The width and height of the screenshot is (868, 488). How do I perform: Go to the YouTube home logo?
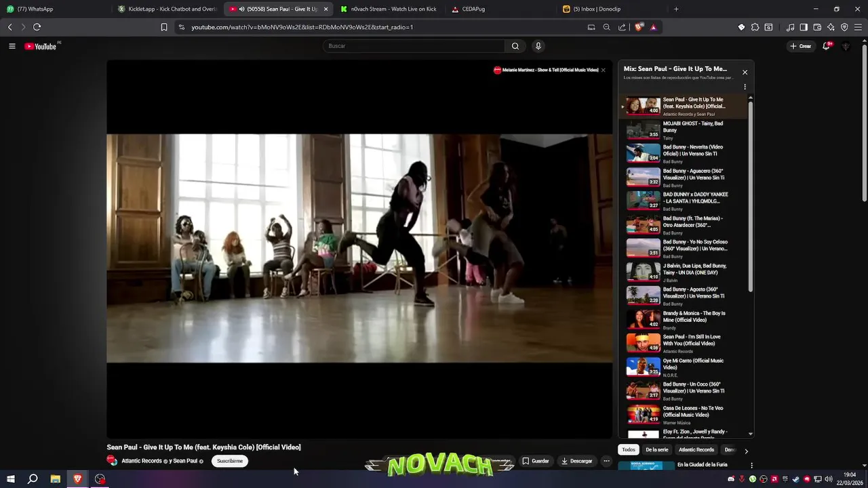tap(41, 46)
